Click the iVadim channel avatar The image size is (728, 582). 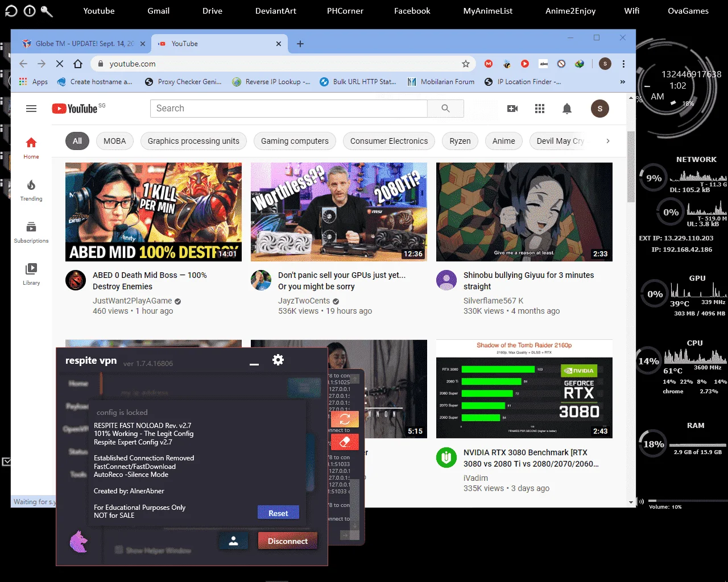click(446, 458)
